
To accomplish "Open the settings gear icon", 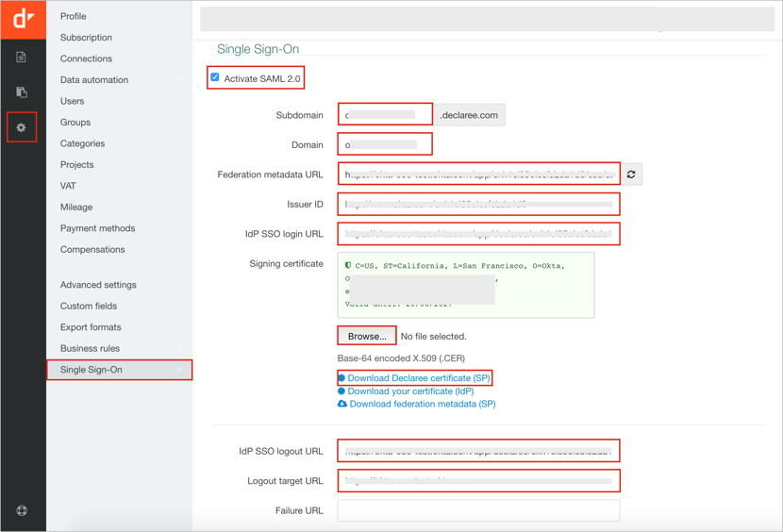I will pos(22,127).
